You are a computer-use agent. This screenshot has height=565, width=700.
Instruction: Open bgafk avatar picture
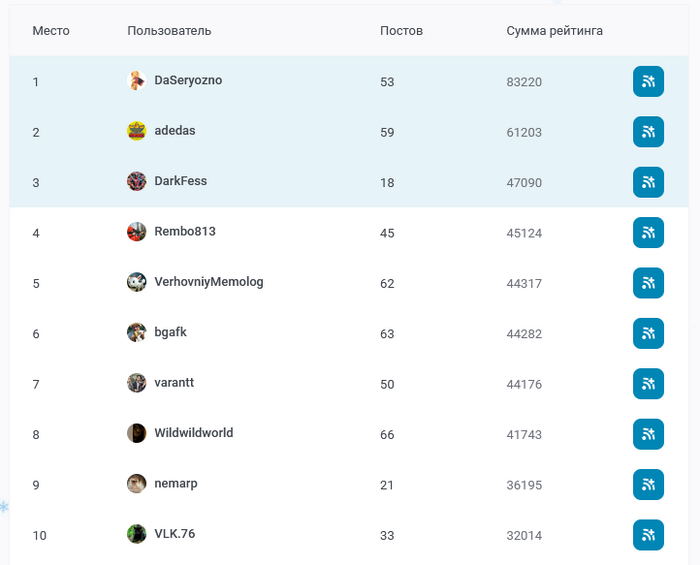tap(137, 332)
